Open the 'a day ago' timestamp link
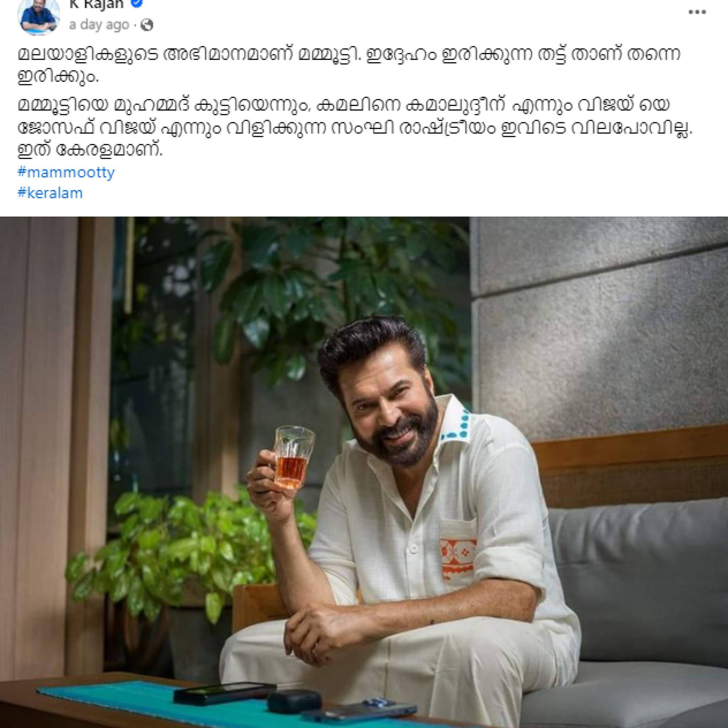Screen dimensions: 728x728 pyautogui.click(x=99, y=25)
